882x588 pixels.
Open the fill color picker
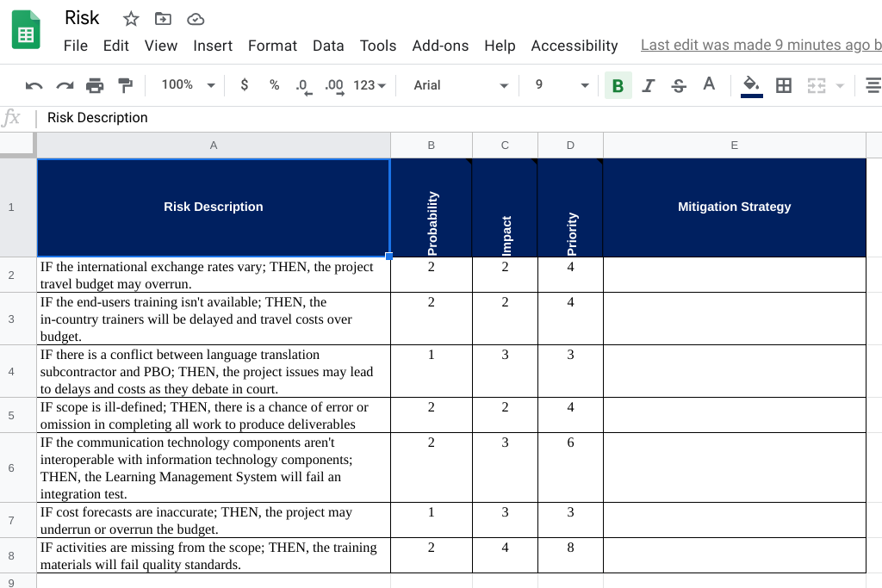(x=751, y=85)
